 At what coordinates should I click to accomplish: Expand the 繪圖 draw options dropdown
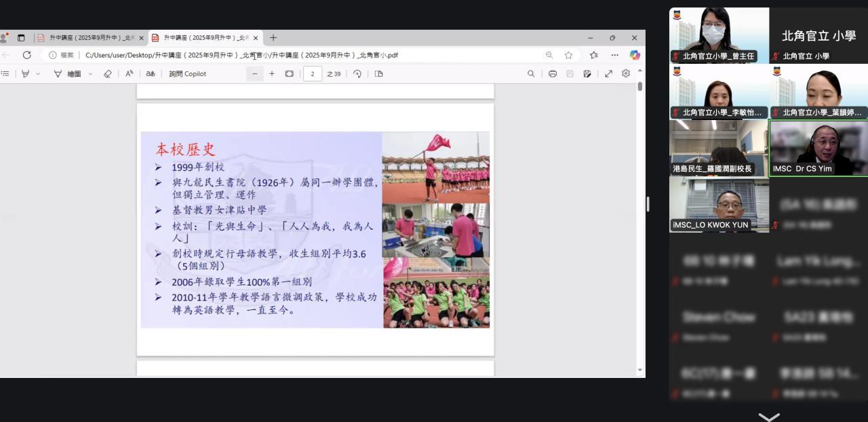point(90,74)
